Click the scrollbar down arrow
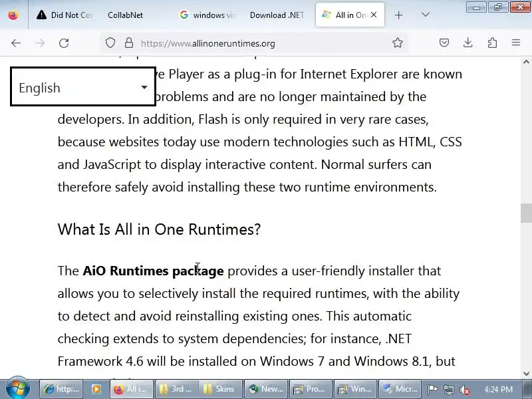Image resolution: width=532 pixels, height=399 pixels. [x=526, y=374]
